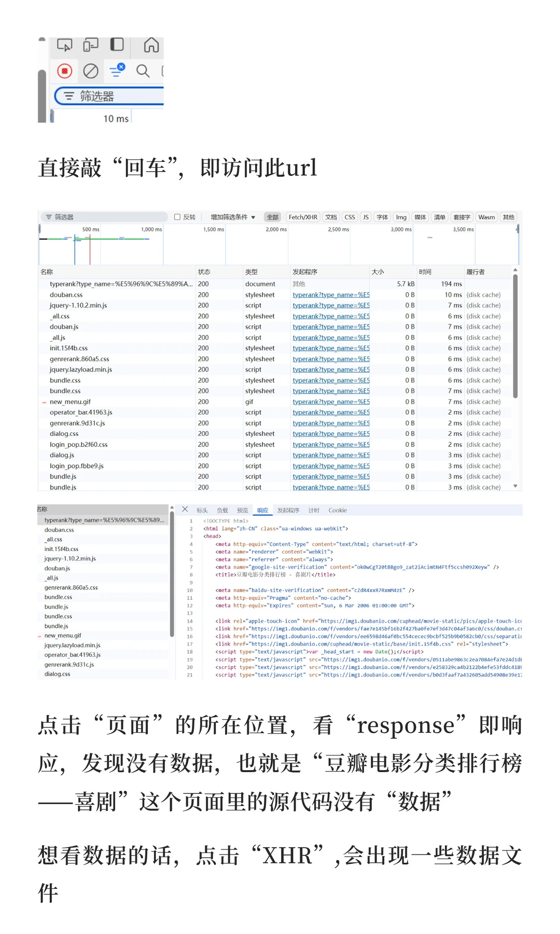
Task: Filter requests by CSS
Action: (350, 217)
